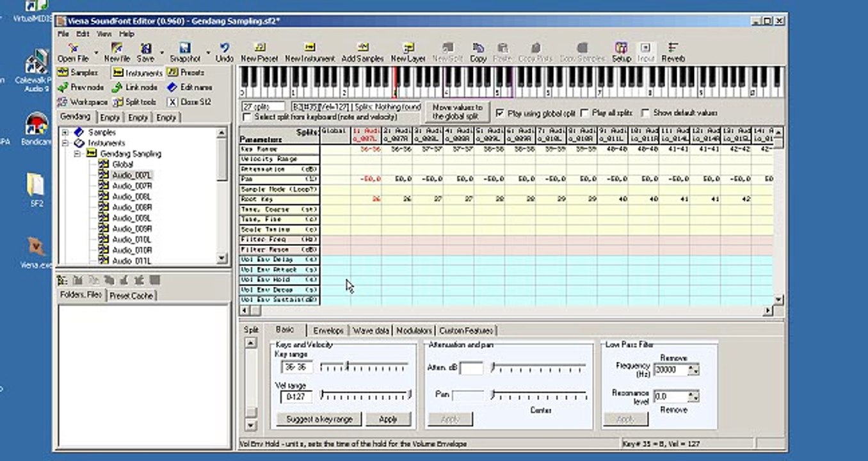Click the tree panel's scroll down arrow

point(222,258)
